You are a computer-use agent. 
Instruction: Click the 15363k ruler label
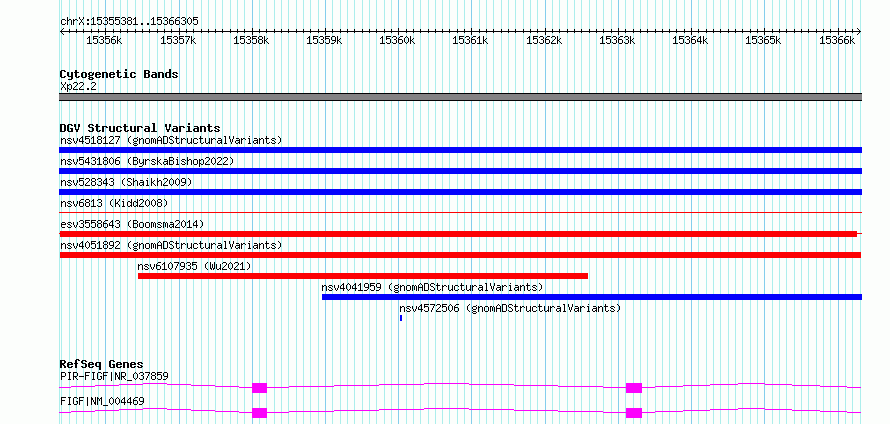[x=618, y=40]
